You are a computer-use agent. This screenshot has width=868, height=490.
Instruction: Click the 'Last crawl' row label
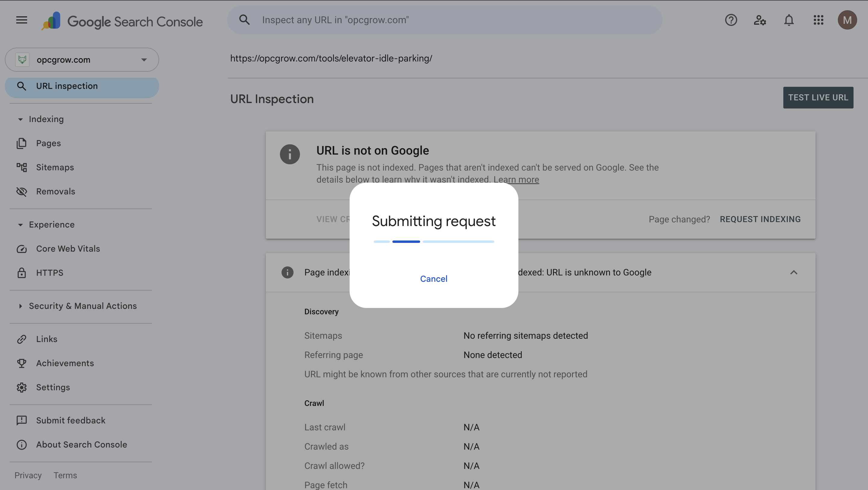coord(325,427)
